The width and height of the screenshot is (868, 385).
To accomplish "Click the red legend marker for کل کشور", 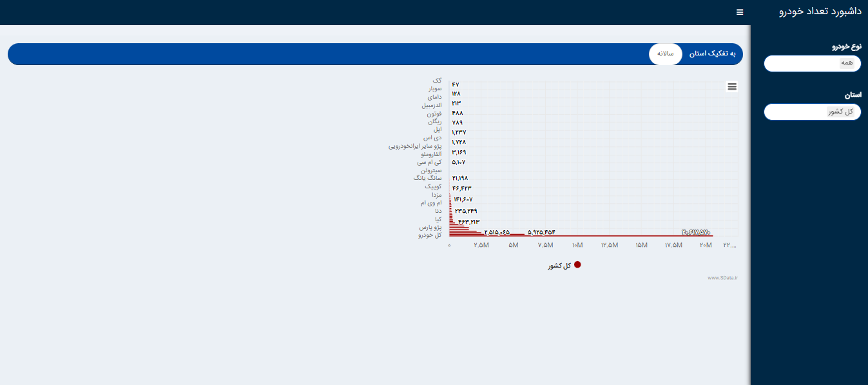I will click(x=577, y=265).
